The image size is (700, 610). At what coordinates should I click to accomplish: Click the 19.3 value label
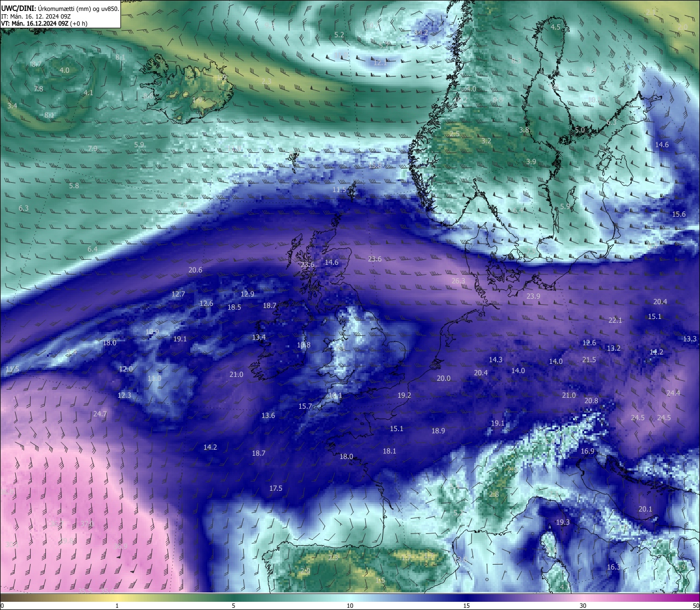[x=563, y=522]
